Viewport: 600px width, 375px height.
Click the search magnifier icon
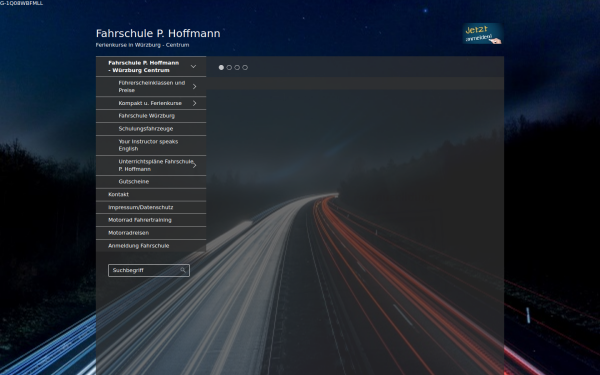[x=183, y=270]
